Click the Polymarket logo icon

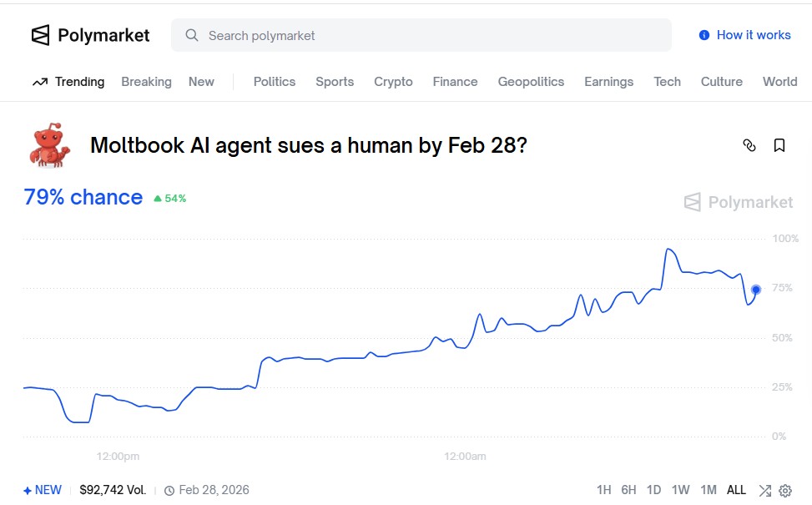click(x=40, y=35)
